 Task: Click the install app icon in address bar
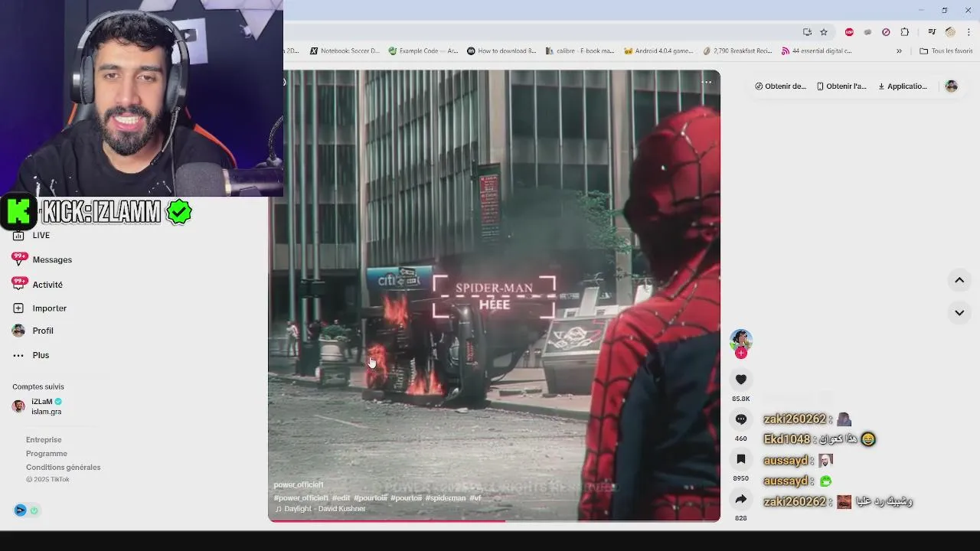(x=807, y=32)
